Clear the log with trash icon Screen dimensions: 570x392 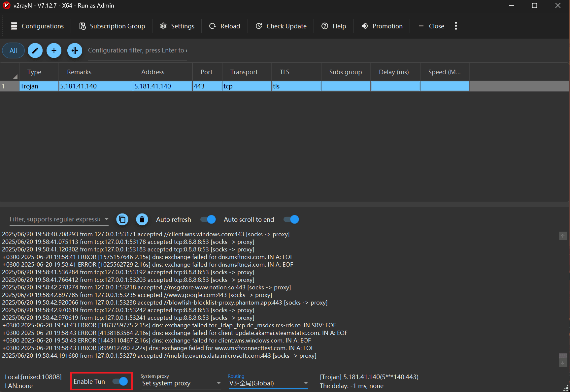coord(142,219)
